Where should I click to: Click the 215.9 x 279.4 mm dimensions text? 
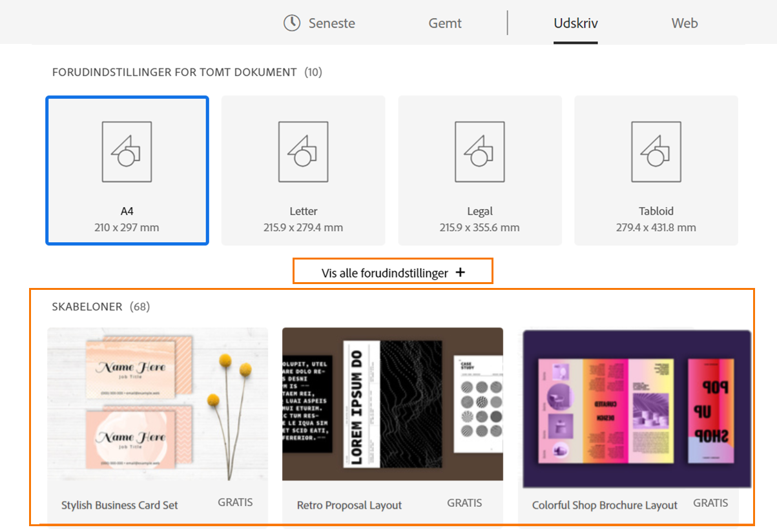pyautogui.click(x=303, y=227)
